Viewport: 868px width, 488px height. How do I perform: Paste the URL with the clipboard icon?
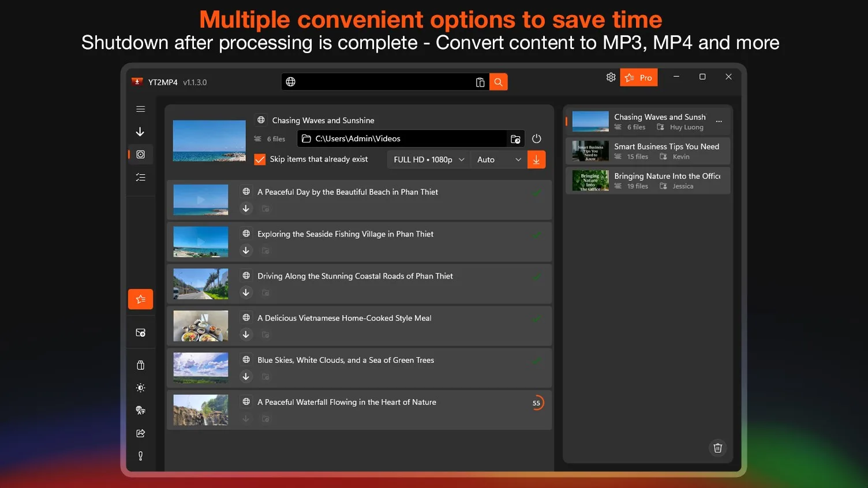(x=480, y=82)
